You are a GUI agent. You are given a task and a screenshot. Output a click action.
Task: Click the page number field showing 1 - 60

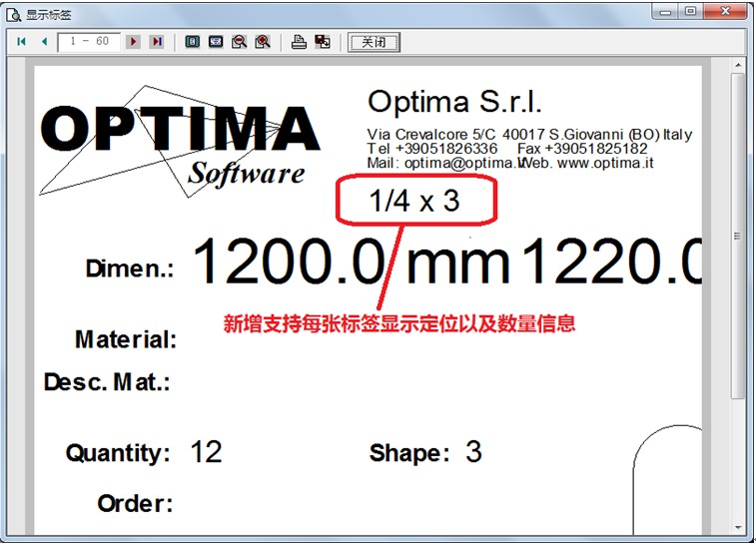coord(89,42)
